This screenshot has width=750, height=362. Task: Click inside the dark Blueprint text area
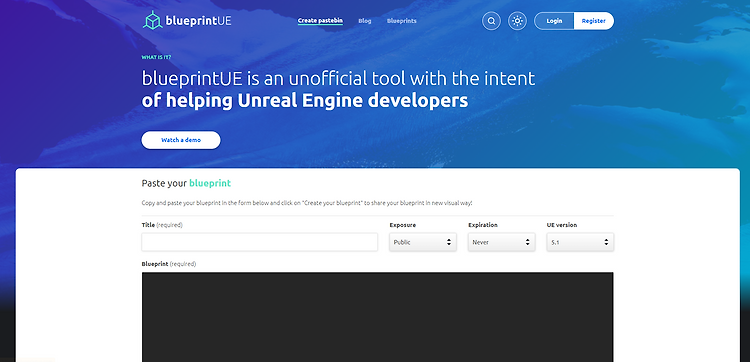pyautogui.click(x=377, y=317)
